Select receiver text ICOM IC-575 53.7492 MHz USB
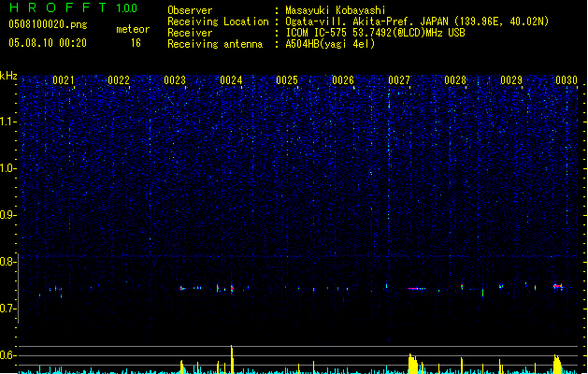588x374 pixels. (376, 33)
